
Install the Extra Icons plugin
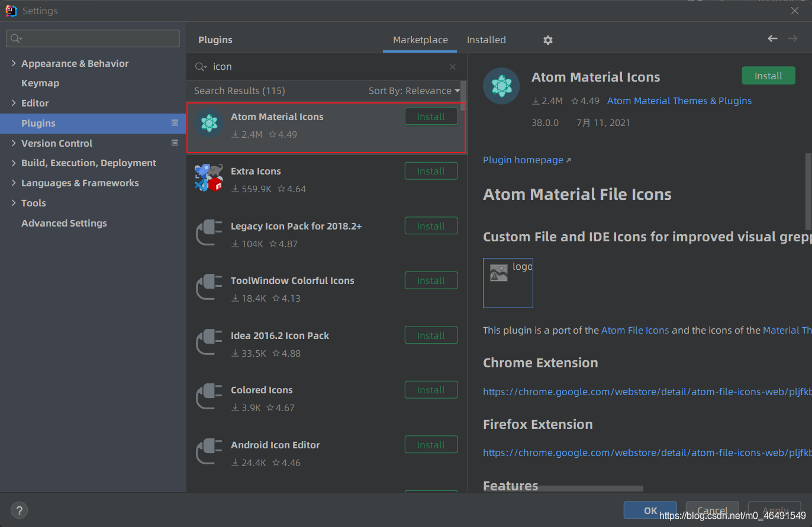pyautogui.click(x=431, y=171)
